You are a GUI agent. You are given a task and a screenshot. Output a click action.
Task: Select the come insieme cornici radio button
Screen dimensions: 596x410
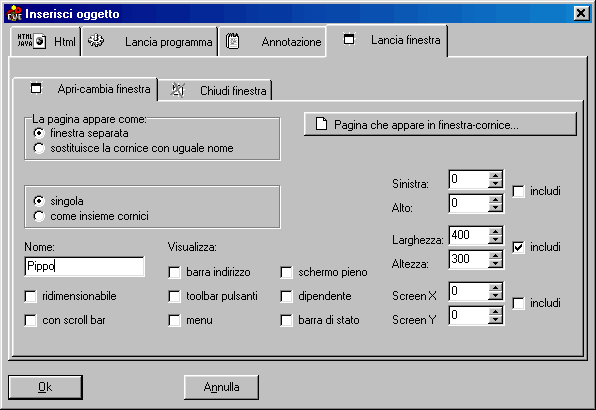39,216
